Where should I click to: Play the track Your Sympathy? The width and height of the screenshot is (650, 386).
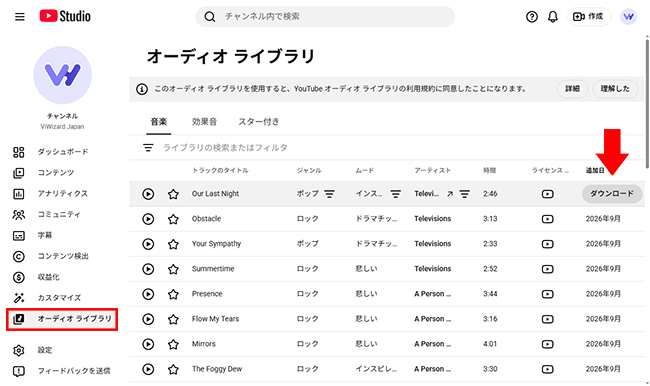click(148, 244)
